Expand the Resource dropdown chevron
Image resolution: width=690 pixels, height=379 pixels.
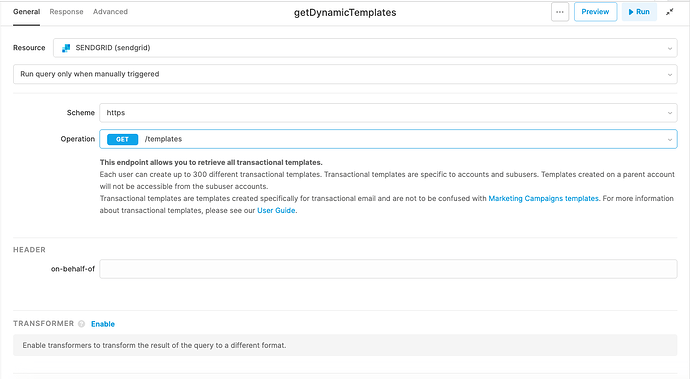[670, 48]
